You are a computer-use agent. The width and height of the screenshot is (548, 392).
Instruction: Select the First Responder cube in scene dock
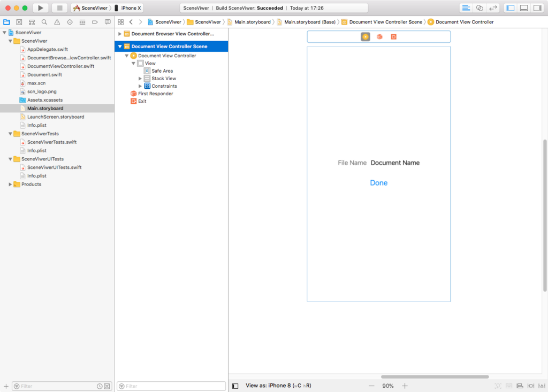[x=379, y=37]
